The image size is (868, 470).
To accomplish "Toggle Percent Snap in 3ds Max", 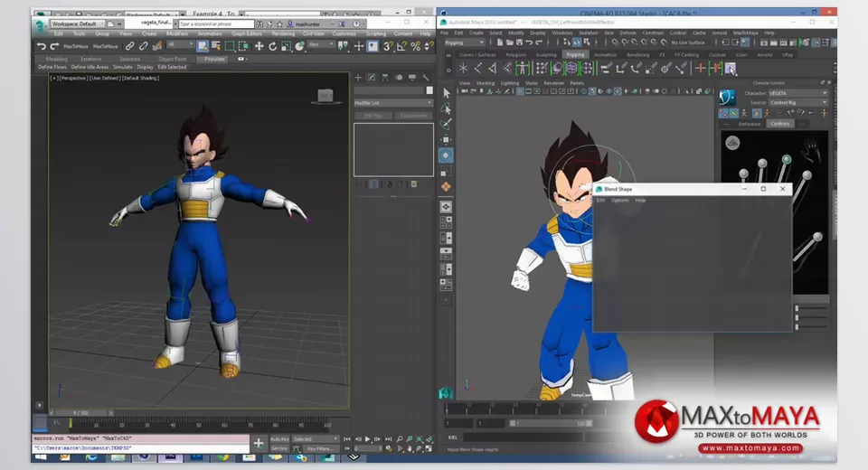I will (x=415, y=46).
